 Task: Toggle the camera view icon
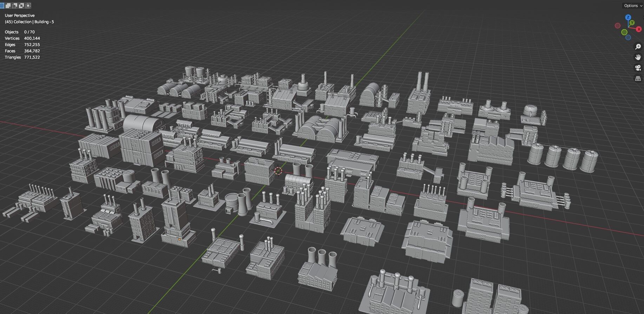coord(638,68)
